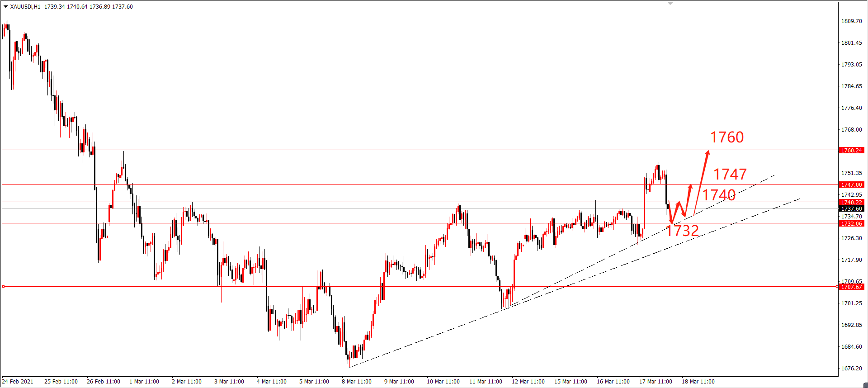
Task: Click the 8 Mar 11:00 date label
Action: click(357, 382)
